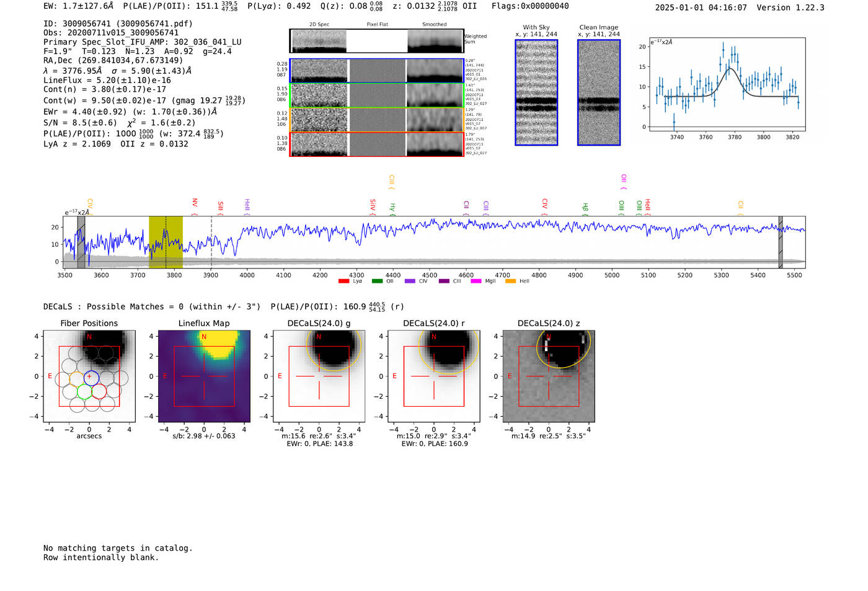Select the red NV line marker
This screenshot has width=868, height=591.
click(195, 207)
